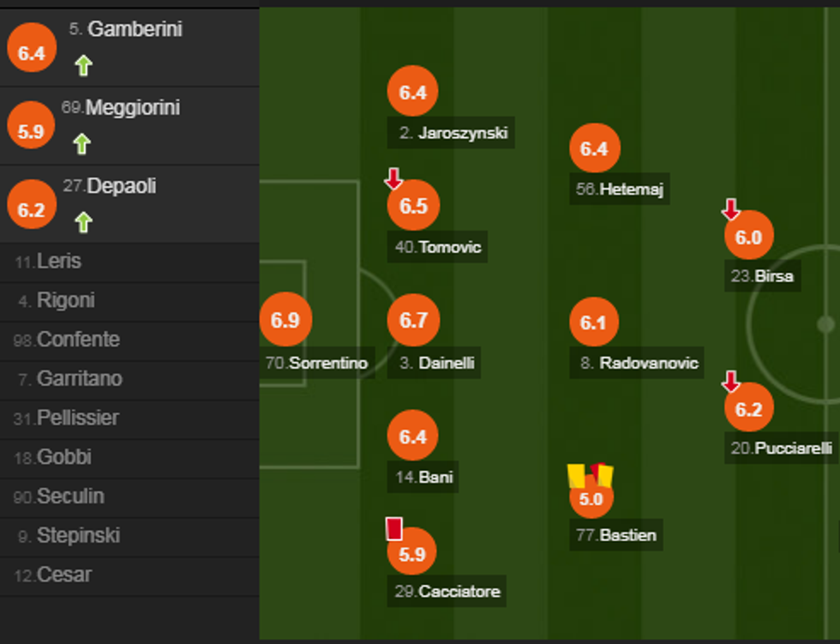Select Hetemaj's 6.4 rating circle

(x=594, y=148)
